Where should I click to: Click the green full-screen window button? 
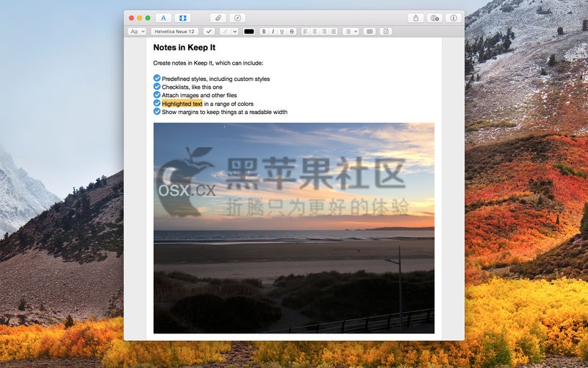click(148, 18)
